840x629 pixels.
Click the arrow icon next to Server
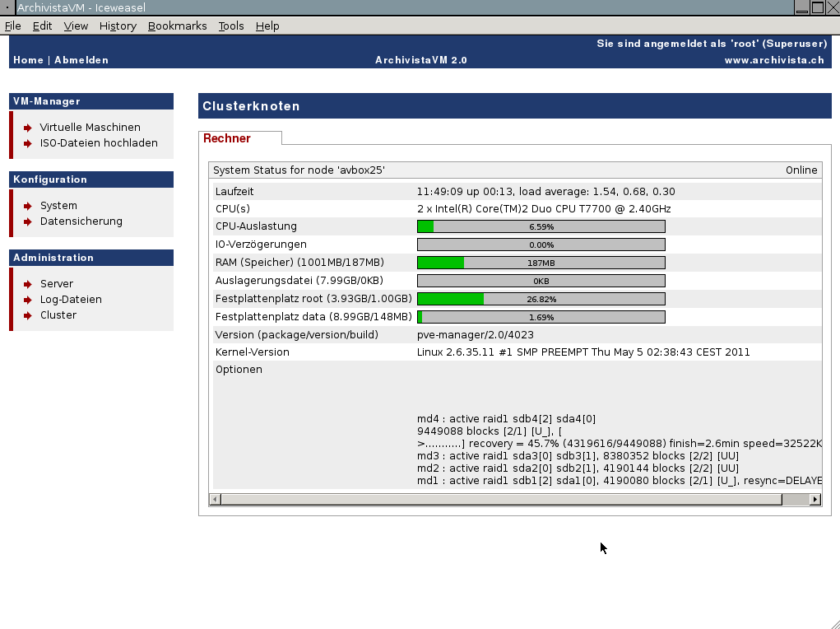[x=28, y=284]
